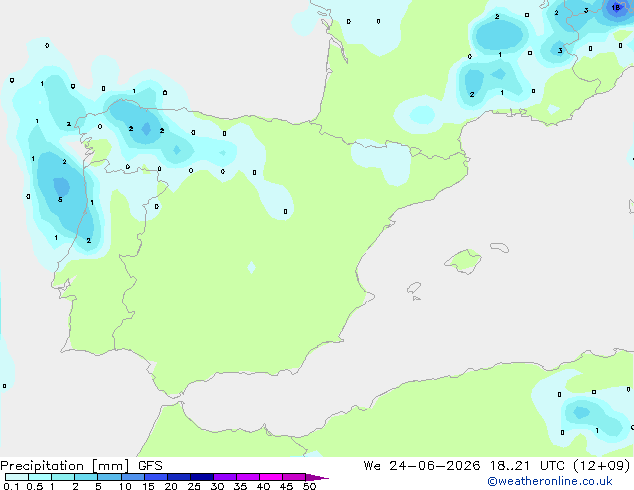Click the Menorca island outline
Viewport: 634px width, 490px height.
[500, 247]
